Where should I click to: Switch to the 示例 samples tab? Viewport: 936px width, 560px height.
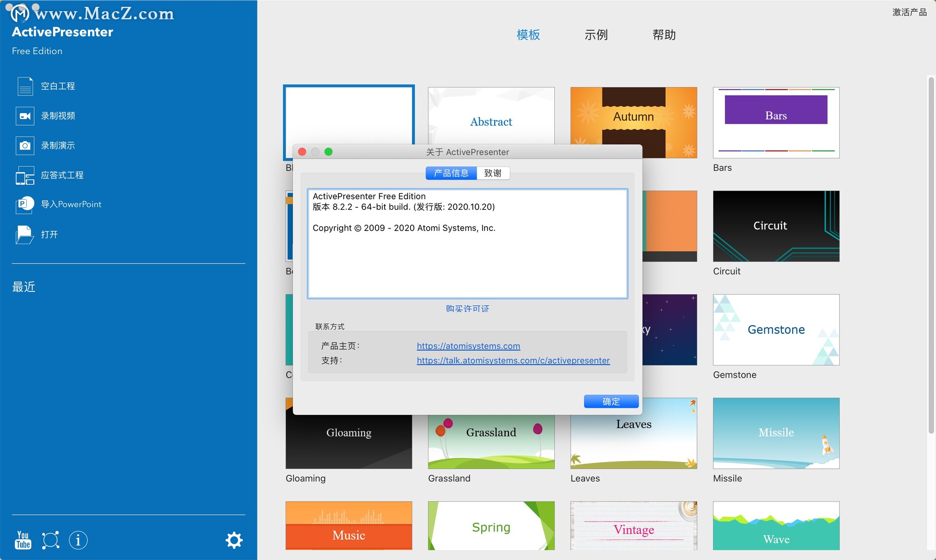point(596,35)
